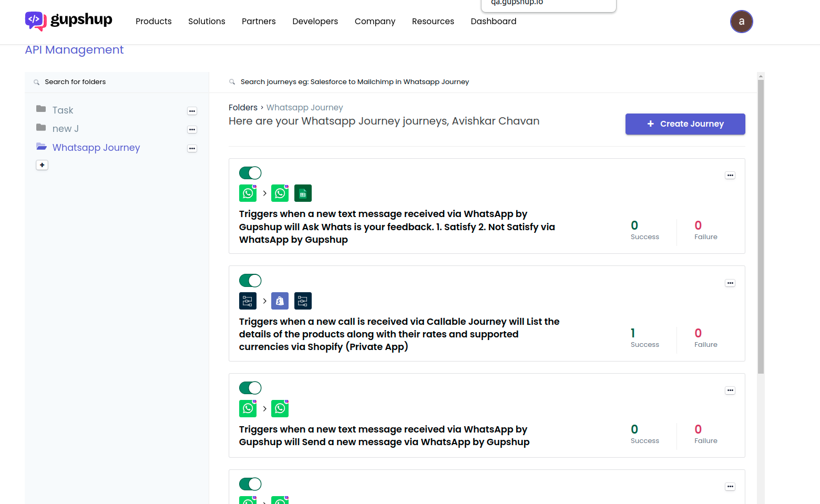
Task: Open the Products menu
Action: (x=153, y=22)
